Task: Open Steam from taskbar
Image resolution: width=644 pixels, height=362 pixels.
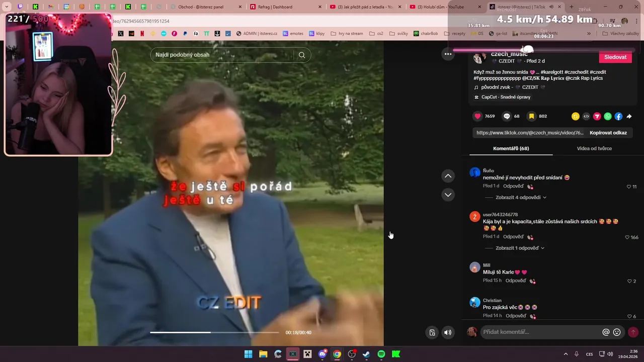Action: point(367,354)
